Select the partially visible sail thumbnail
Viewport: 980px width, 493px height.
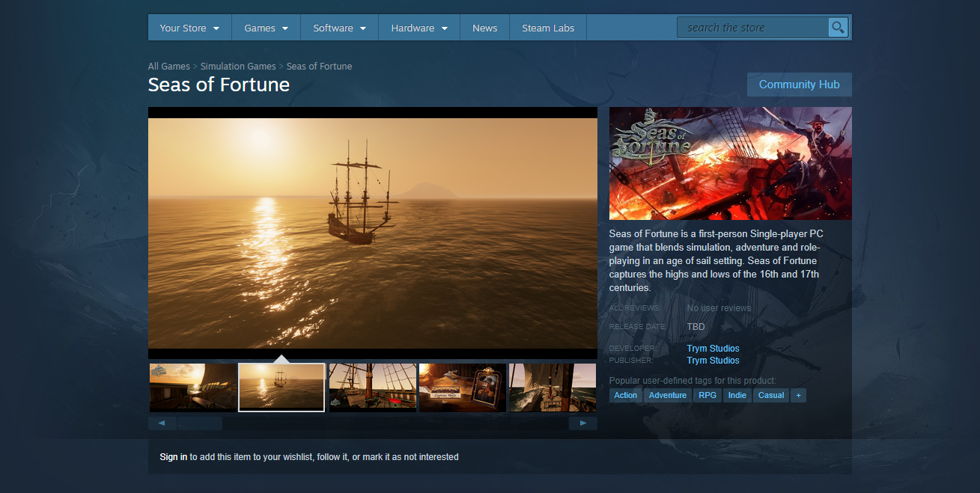[x=553, y=388]
